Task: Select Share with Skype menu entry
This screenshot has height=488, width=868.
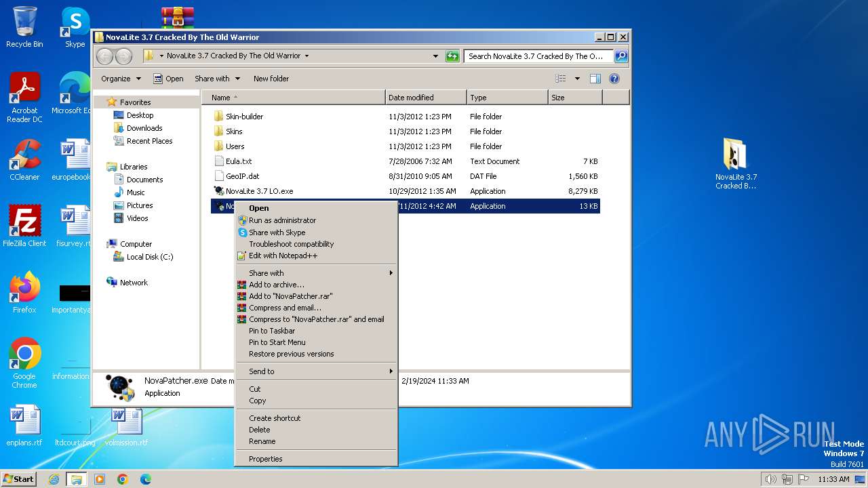Action: (315, 232)
